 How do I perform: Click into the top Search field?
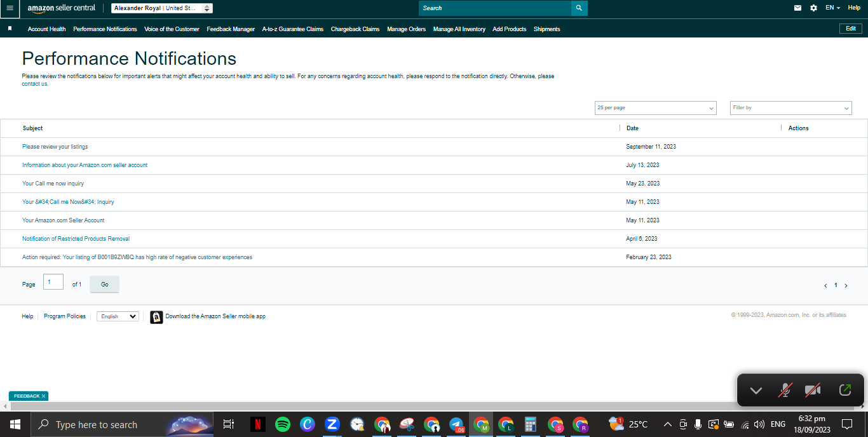pyautogui.click(x=495, y=8)
